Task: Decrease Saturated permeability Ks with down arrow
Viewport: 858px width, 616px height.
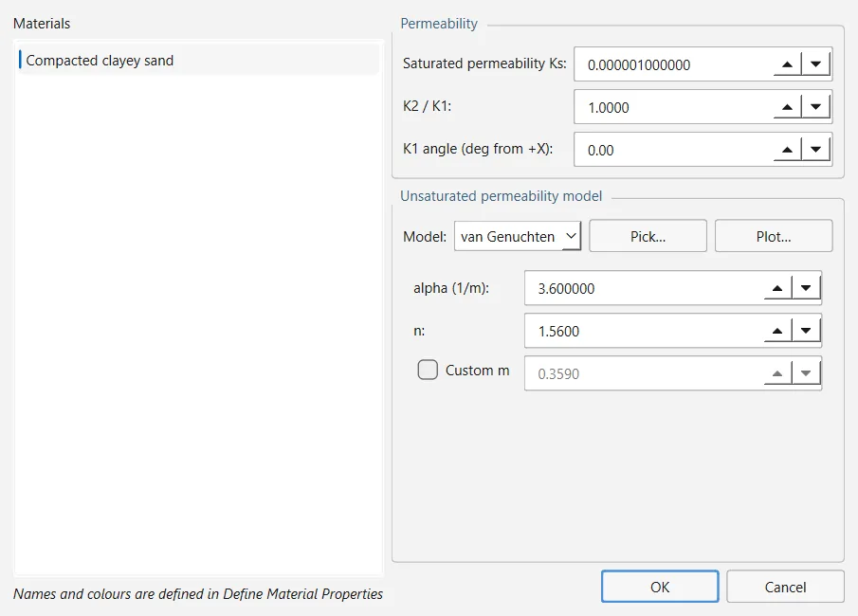Action: pyautogui.click(x=816, y=64)
